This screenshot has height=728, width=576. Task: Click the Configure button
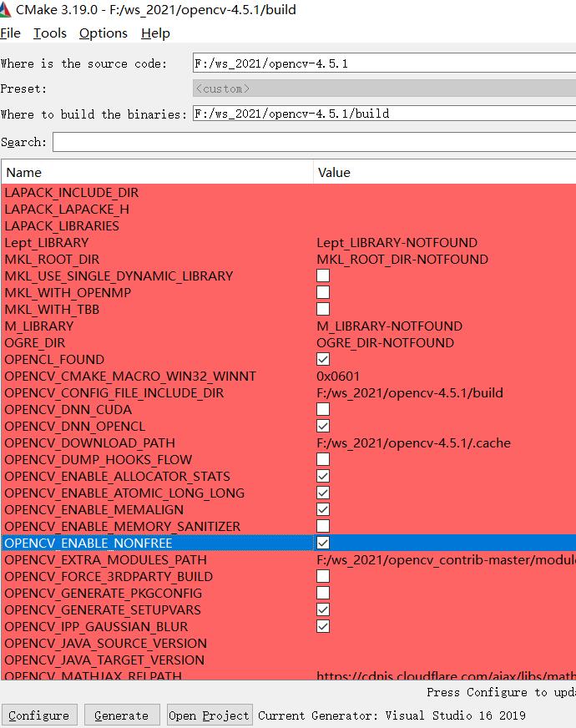tap(39, 715)
